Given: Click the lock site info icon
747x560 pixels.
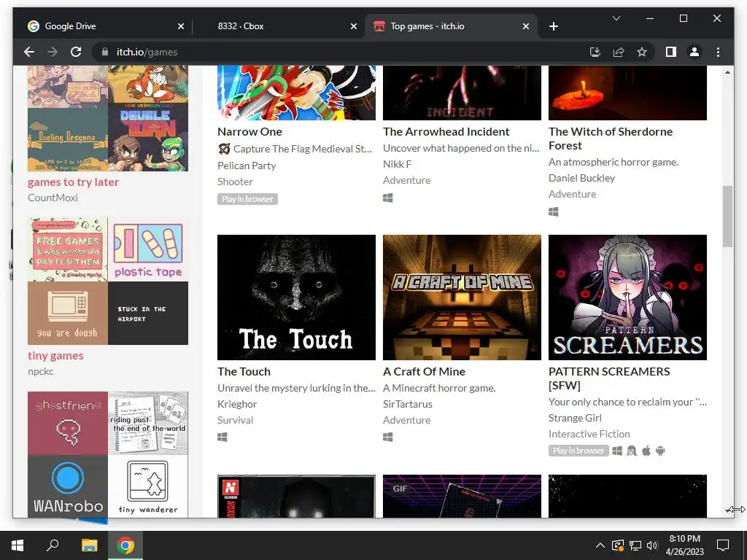Looking at the screenshot, I should point(105,52).
